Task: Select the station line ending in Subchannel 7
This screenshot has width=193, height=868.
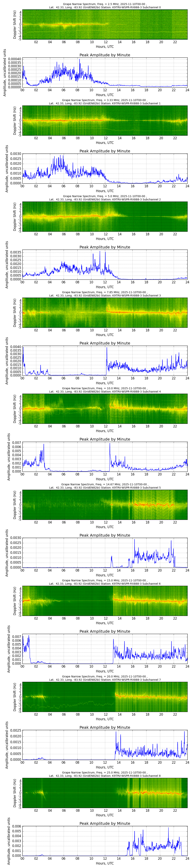Action: click(x=105, y=680)
